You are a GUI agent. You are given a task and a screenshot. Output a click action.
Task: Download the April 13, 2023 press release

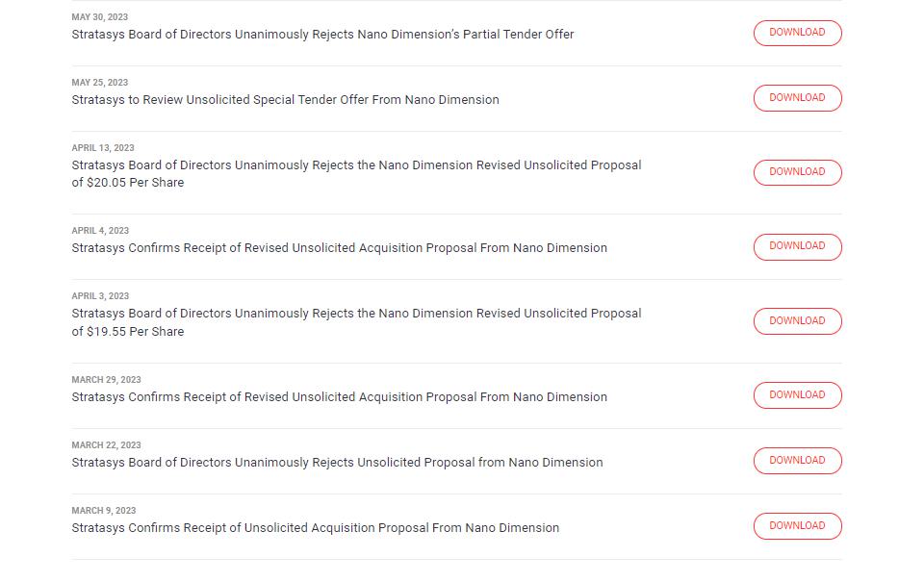[797, 172]
